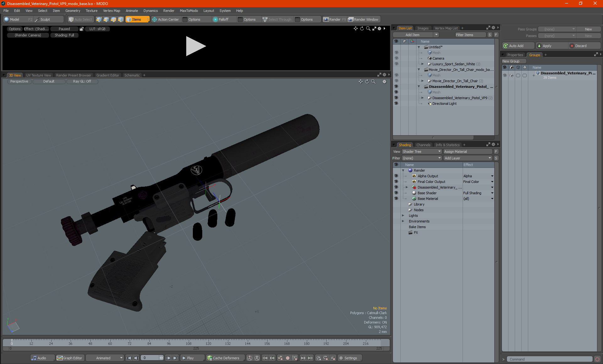Click record keyframe red circle icon

(x=287, y=358)
